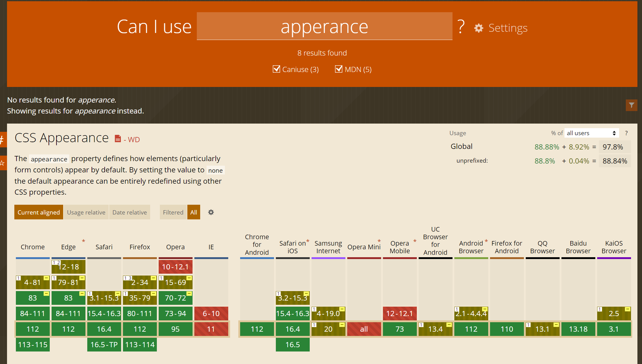
Task: Open the filter funnel icon
Action: point(631,105)
